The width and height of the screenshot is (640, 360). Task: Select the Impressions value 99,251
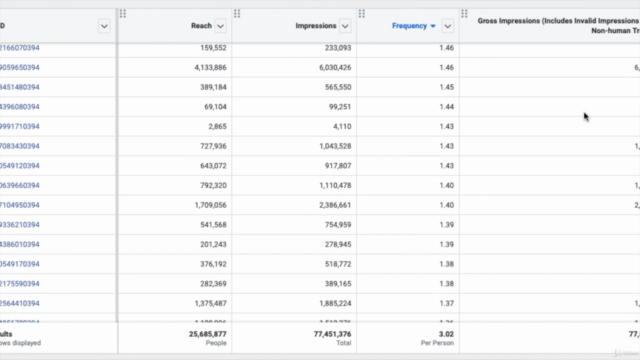tap(340, 107)
